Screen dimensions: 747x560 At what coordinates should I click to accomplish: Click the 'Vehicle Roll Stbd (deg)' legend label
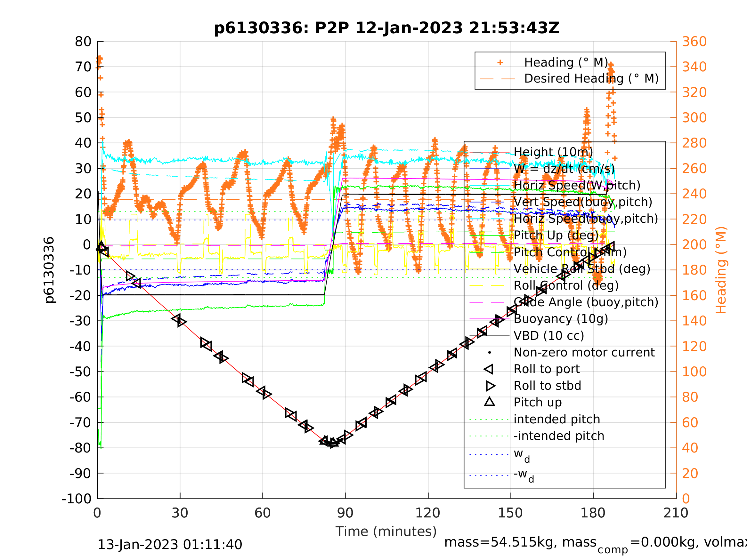582,269
